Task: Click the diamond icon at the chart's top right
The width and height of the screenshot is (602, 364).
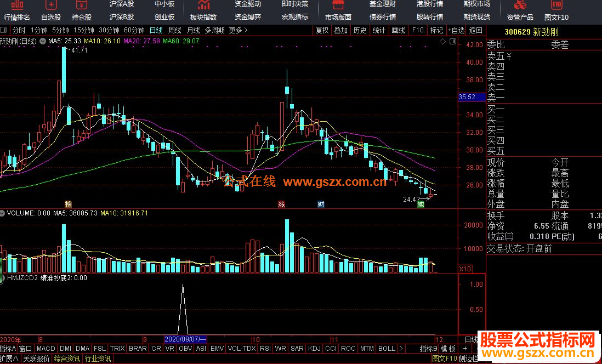Action: click(442, 42)
